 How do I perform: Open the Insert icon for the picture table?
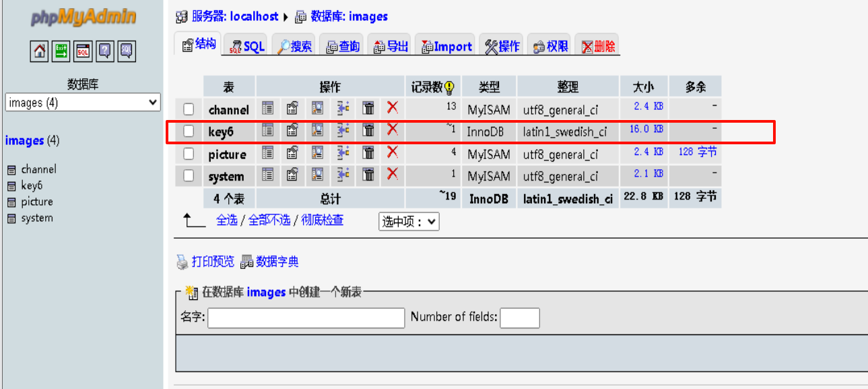[342, 154]
